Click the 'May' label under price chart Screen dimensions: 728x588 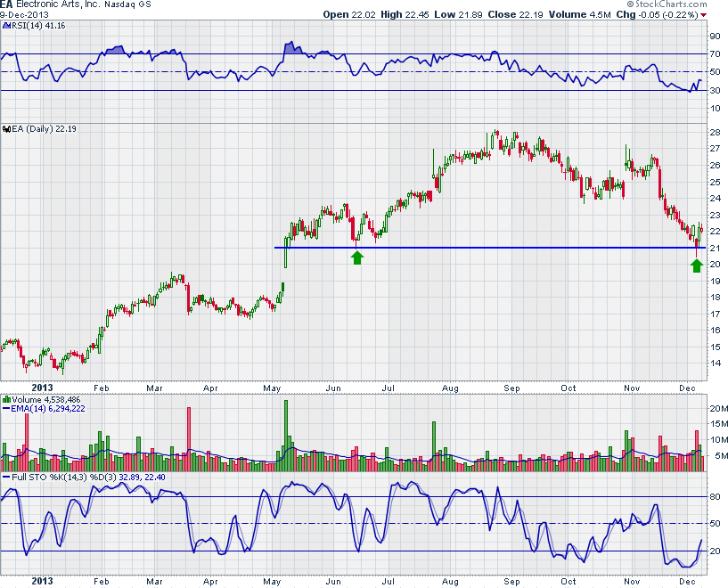[x=272, y=388]
